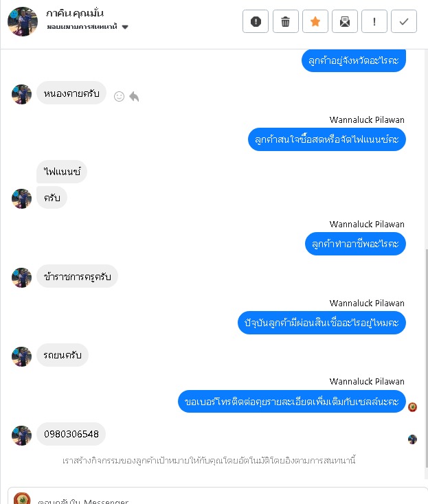The image size is (428, 504).
Task: Toggle the orange star follow-up icon
Action: tap(315, 21)
